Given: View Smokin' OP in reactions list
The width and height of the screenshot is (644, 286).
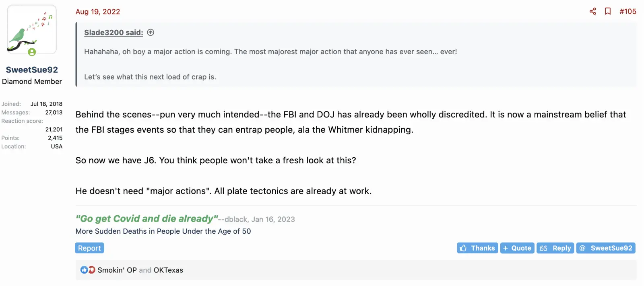Looking at the screenshot, I should point(117,270).
